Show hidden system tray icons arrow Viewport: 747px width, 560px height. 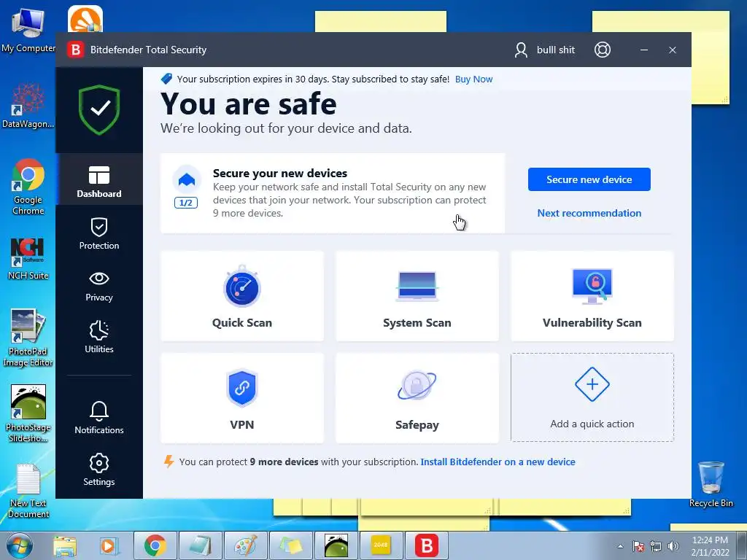click(620, 546)
